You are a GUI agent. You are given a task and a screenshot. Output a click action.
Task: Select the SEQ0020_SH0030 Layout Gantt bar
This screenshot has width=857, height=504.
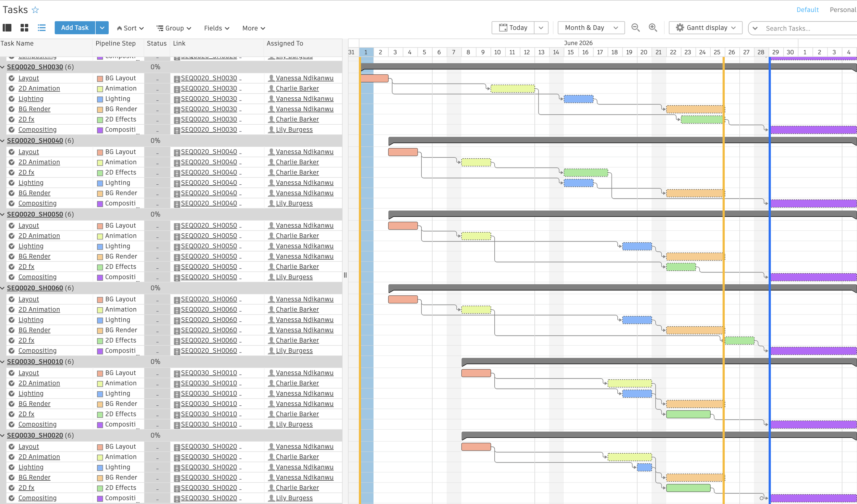coord(374,78)
